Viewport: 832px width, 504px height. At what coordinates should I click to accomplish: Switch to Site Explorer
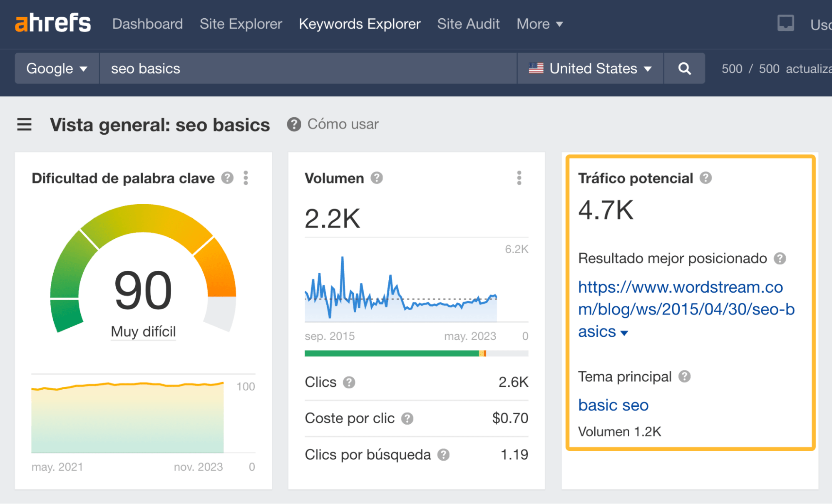pyautogui.click(x=241, y=24)
